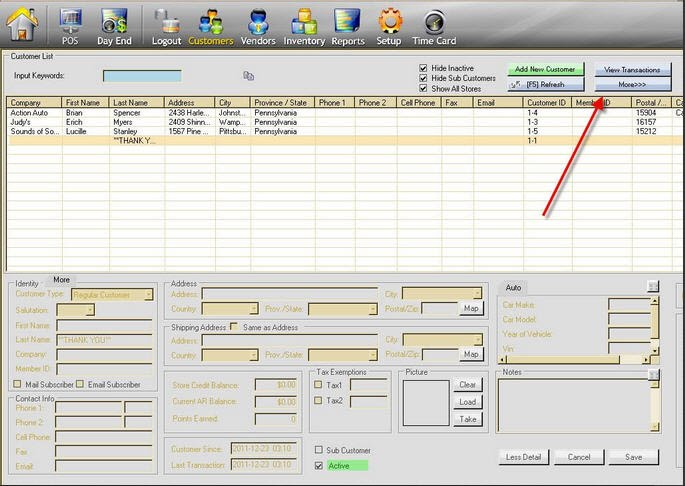Tick the Same as Address checkbox
The image size is (685, 486).
[x=234, y=327]
